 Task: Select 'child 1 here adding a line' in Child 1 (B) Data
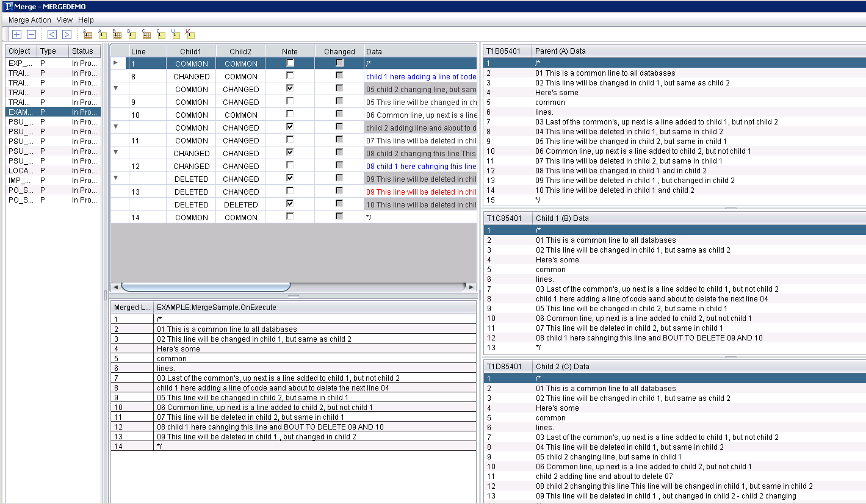point(674,299)
